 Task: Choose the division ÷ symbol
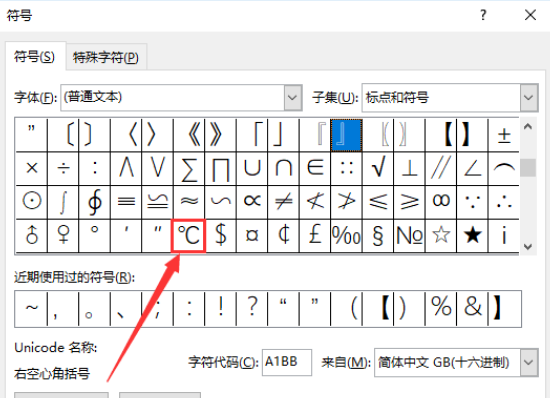[x=63, y=169]
